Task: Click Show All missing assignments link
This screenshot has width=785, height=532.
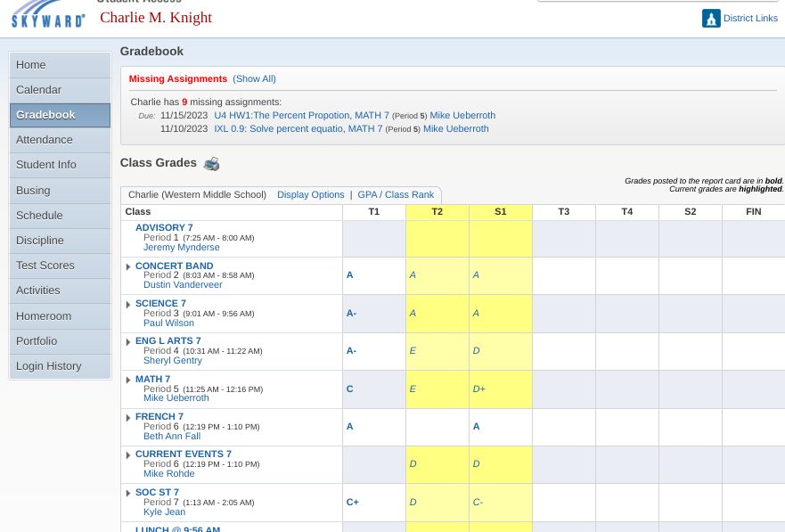Action: [254, 79]
